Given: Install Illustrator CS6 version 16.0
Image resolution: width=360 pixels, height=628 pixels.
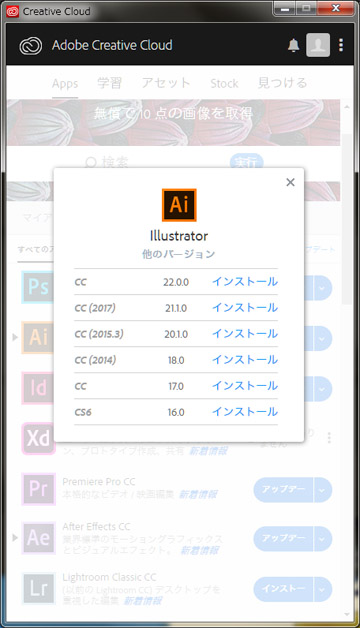Looking at the screenshot, I should pyautogui.click(x=245, y=412).
